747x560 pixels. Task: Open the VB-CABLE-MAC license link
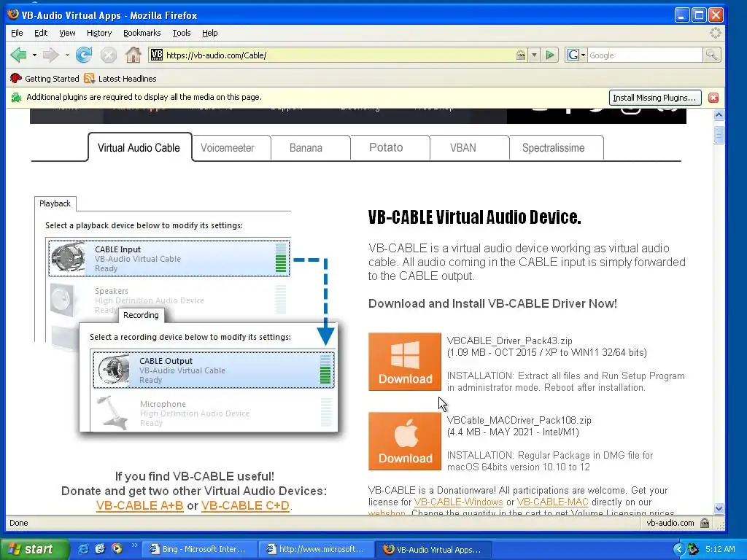coord(553,502)
